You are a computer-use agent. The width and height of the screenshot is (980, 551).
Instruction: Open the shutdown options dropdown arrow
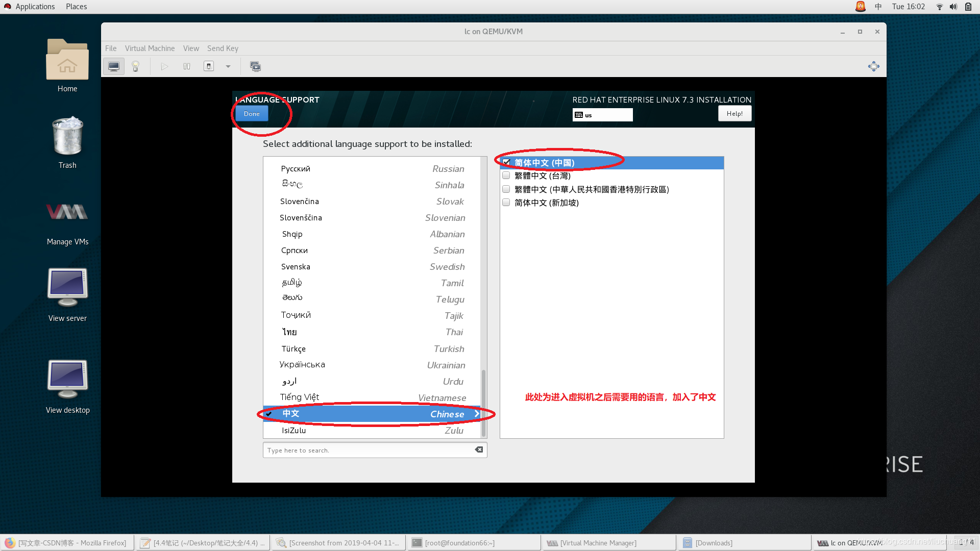tap(228, 66)
